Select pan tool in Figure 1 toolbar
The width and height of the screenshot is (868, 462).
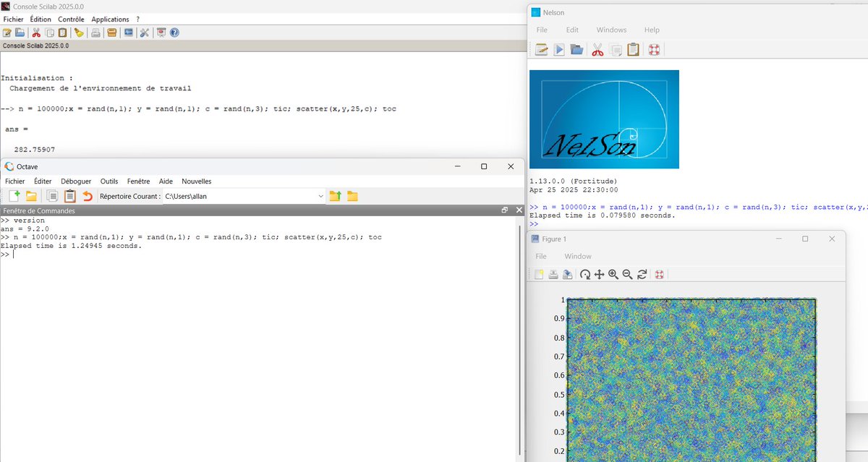coord(599,275)
